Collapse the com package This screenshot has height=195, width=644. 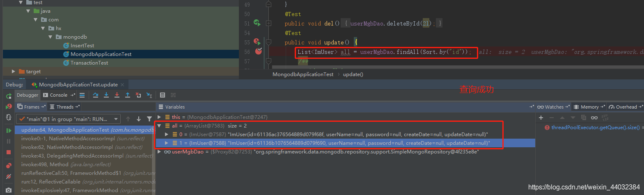pos(35,20)
